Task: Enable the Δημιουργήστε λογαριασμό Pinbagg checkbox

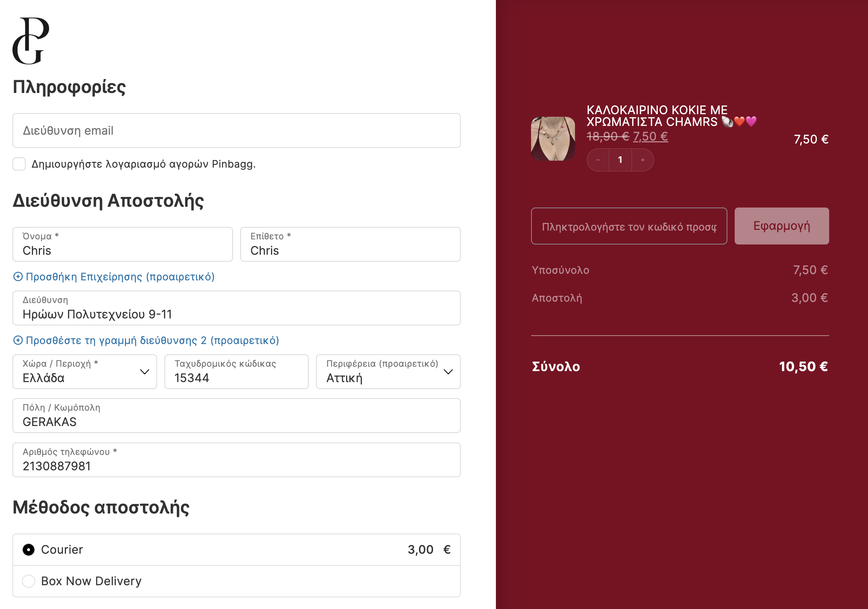Action: tap(19, 164)
